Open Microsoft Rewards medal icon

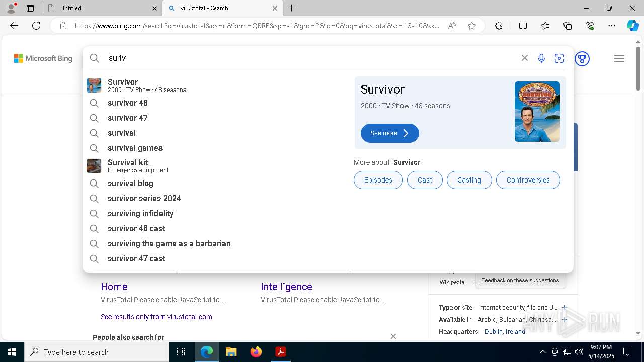(x=582, y=59)
